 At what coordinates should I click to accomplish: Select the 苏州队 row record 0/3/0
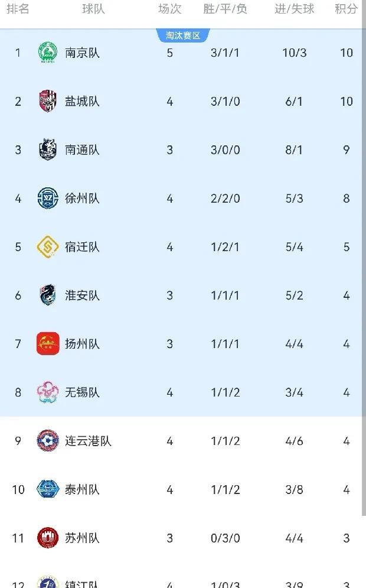point(225,538)
